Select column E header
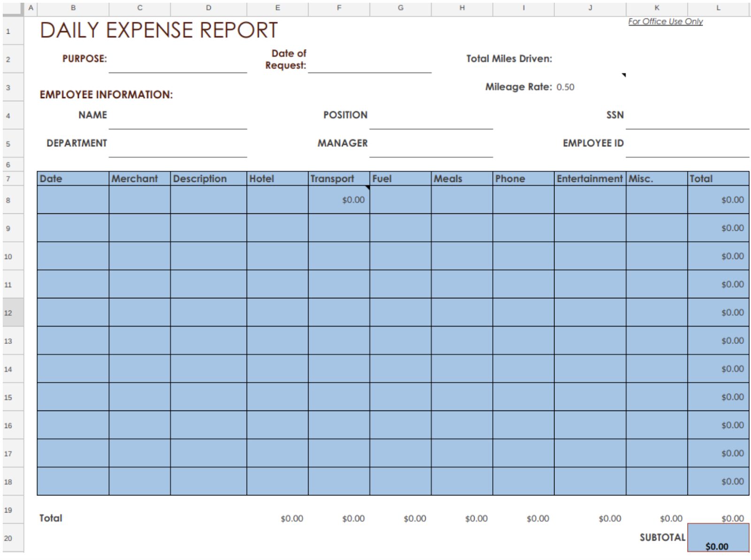 277,8
